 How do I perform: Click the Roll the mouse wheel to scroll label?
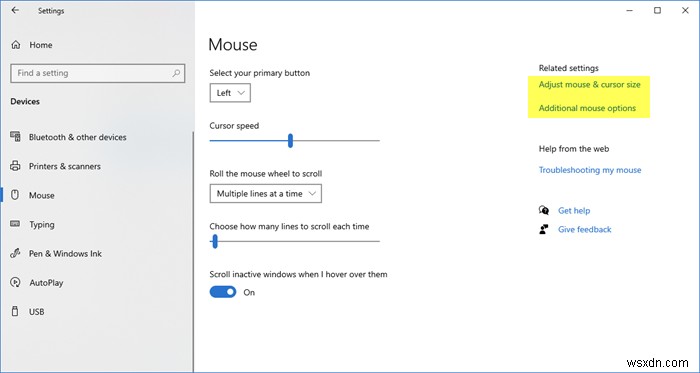tap(266, 174)
